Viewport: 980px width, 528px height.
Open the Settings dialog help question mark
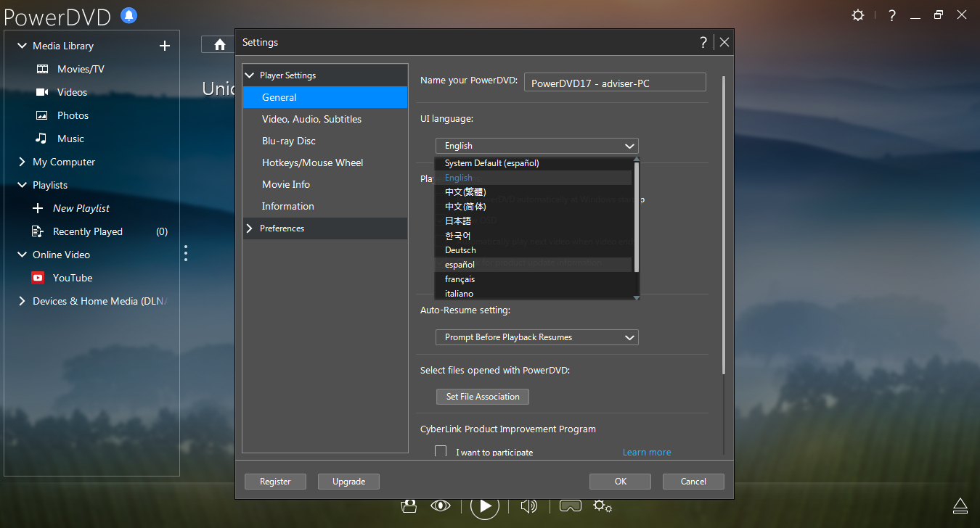tap(703, 42)
